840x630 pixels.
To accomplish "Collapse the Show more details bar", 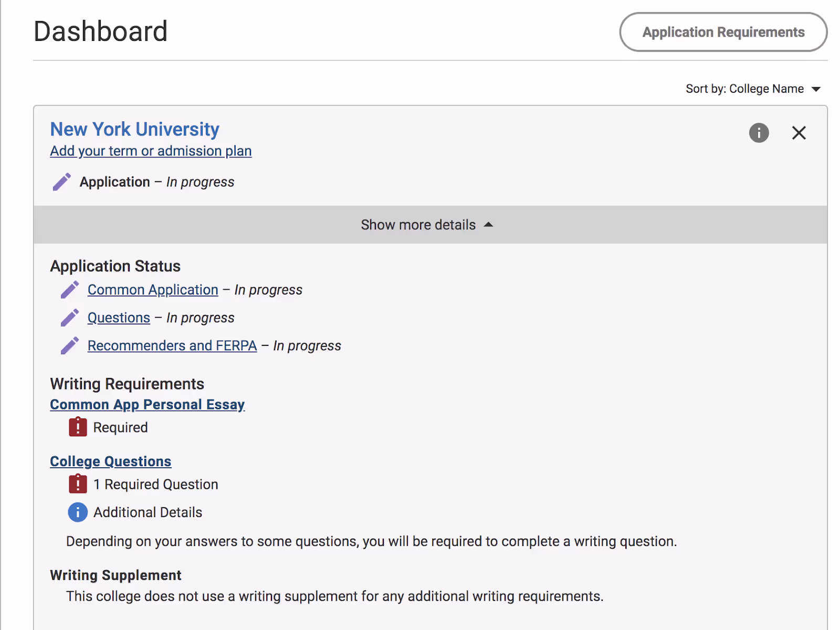I will coord(430,225).
